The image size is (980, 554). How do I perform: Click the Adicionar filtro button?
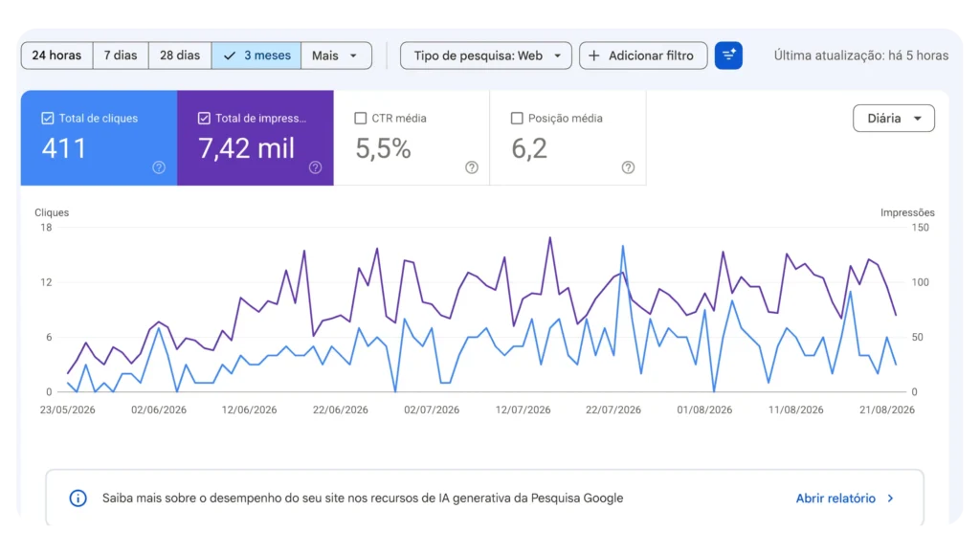pos(643,55)
